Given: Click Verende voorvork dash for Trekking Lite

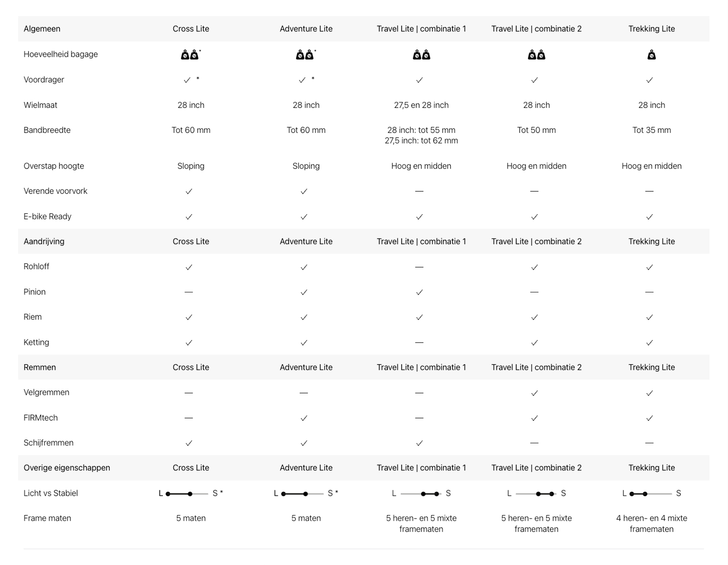Looking at the screenshot, I should (x=649, y=191).
